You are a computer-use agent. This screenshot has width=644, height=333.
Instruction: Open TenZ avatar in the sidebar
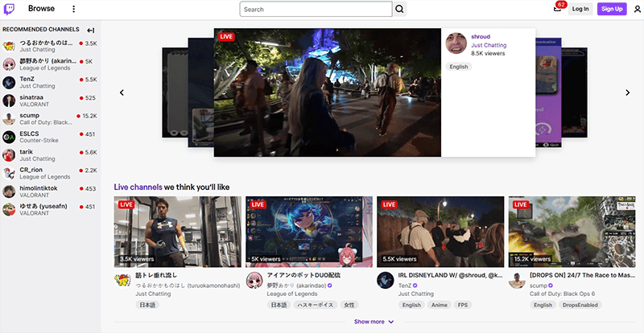[9, 83]
